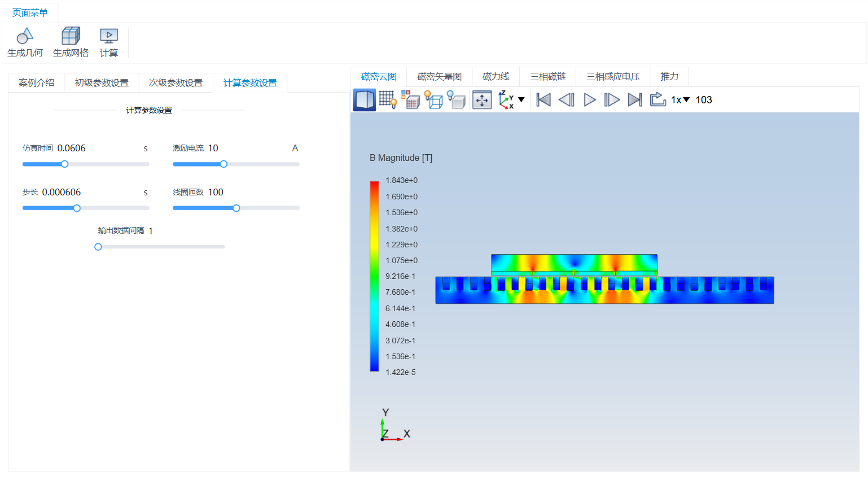Jump to last animation frame
The height and width of the screenshot is (480, 868).
click(635, 100)
